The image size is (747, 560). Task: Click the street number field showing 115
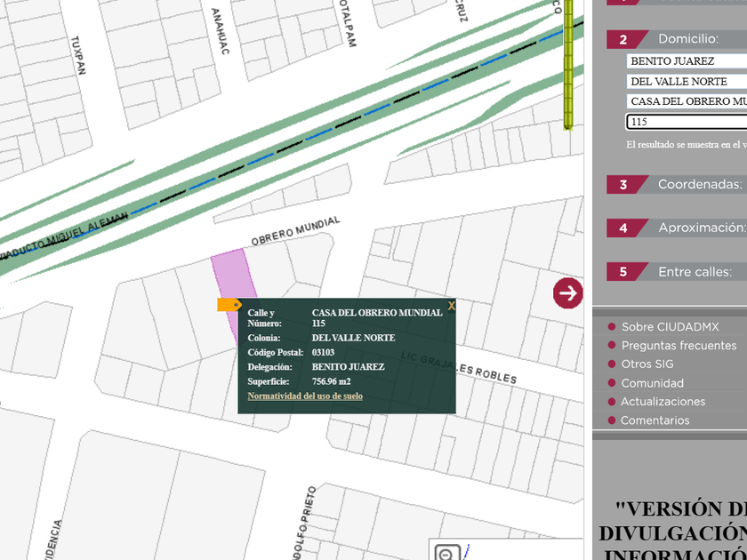(x=686, y=122)
